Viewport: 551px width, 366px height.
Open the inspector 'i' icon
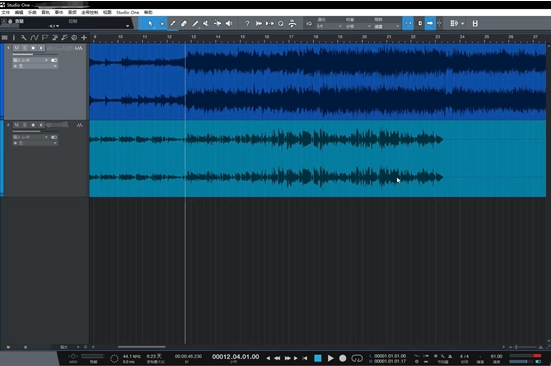point(14,38)
